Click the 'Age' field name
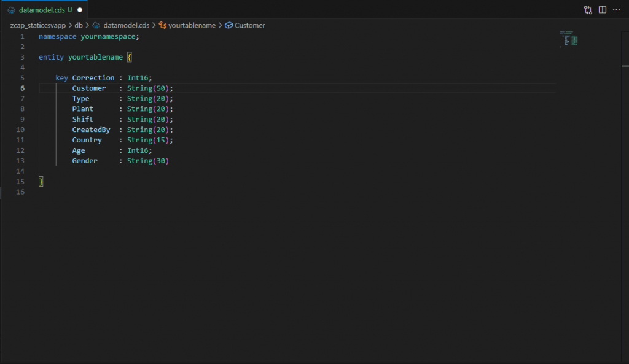Screen dimensions: 629x364 (79, 151)
